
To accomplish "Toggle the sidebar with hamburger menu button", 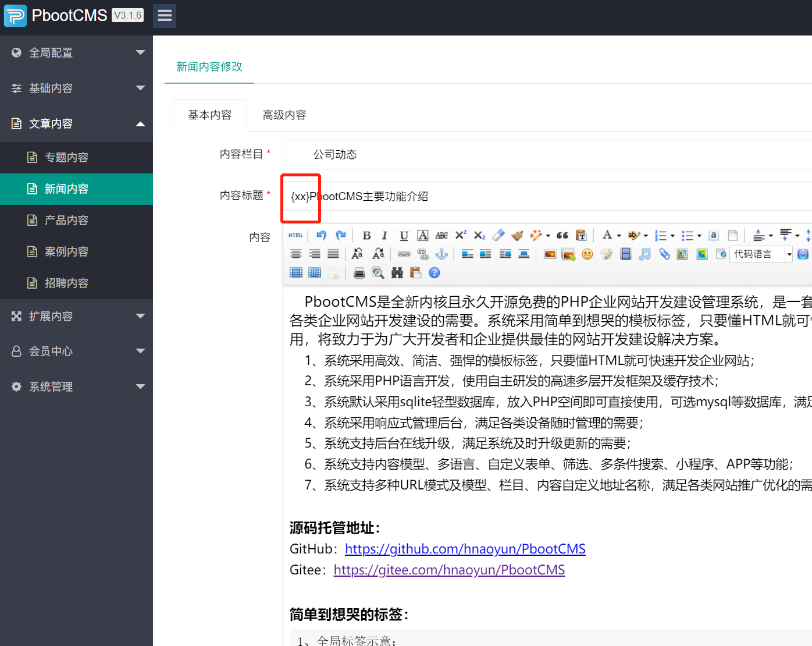I will 165,16.
